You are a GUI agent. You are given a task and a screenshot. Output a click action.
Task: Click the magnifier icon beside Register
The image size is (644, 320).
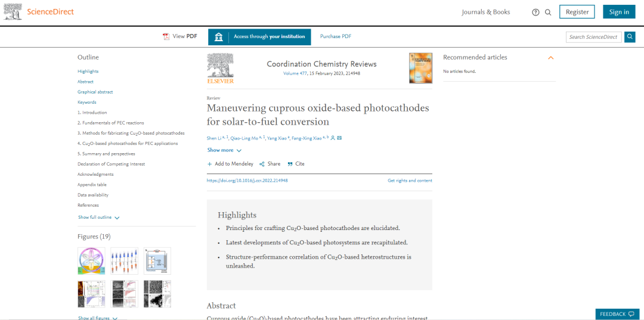coord(548,12)
